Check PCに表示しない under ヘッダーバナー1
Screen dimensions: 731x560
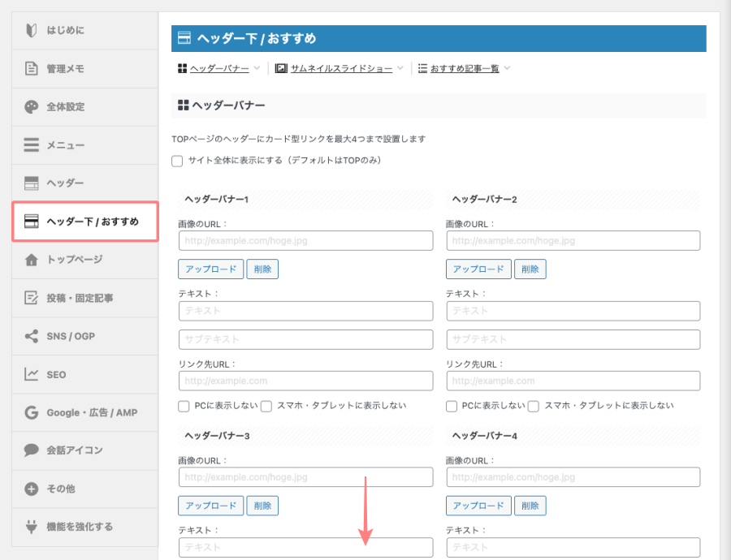pos(184,406)
